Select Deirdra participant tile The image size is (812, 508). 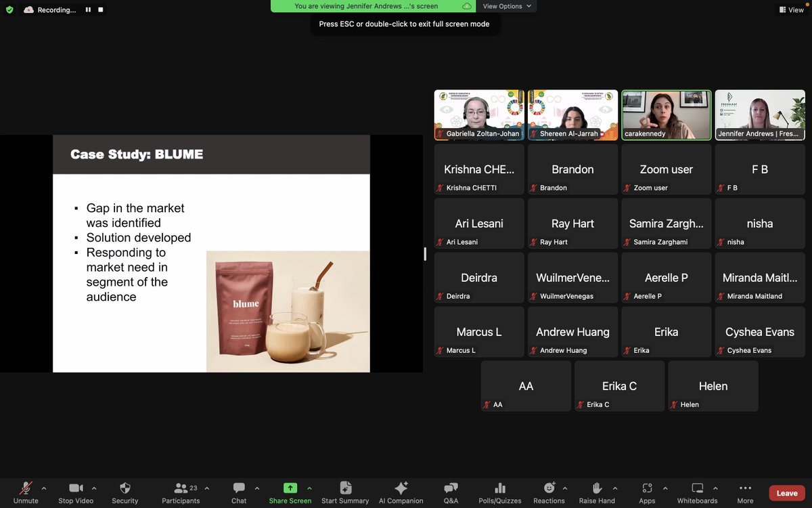pyautogui.click(x=479, y=278)
